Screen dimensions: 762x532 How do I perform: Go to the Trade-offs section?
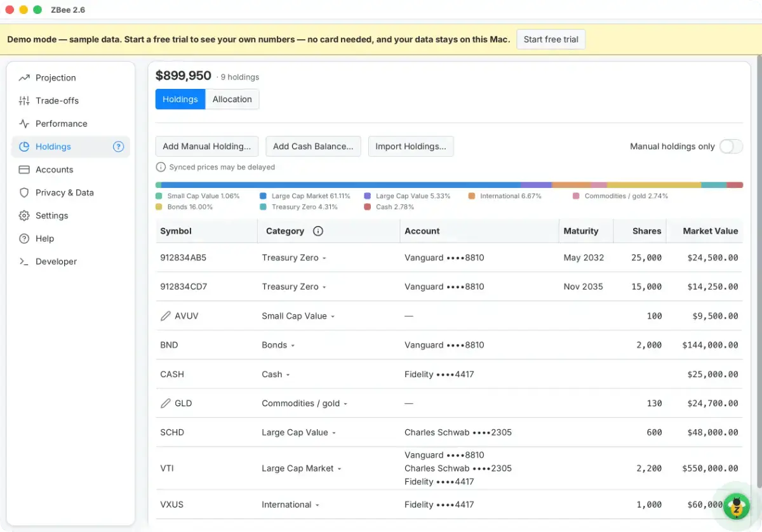point(70,101)
